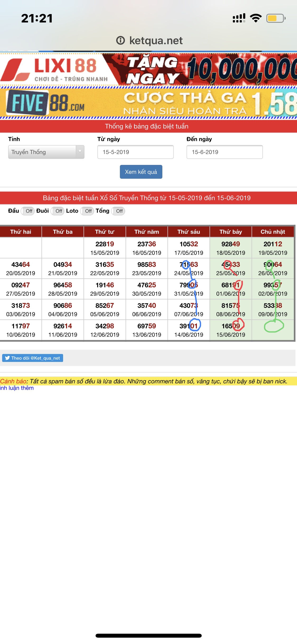Toggle the Đầu switch on
Viewport: 297px width, 644px height.
(x=28, y=211)
